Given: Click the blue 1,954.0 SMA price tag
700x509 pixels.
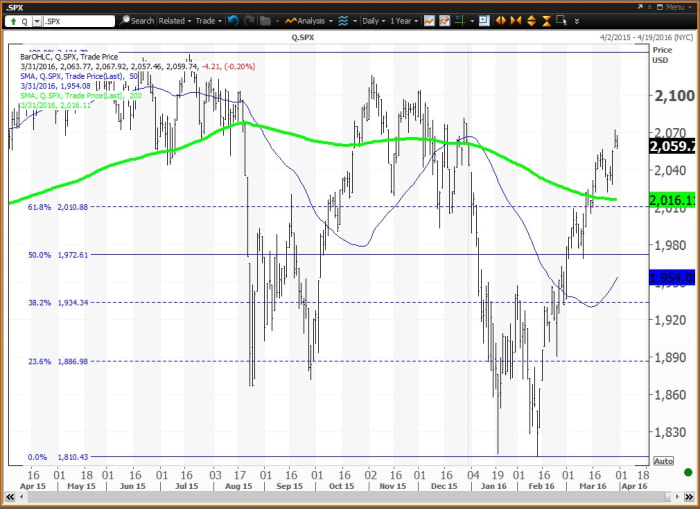Looking at the screenshot, I should click(x=672, y=278).
